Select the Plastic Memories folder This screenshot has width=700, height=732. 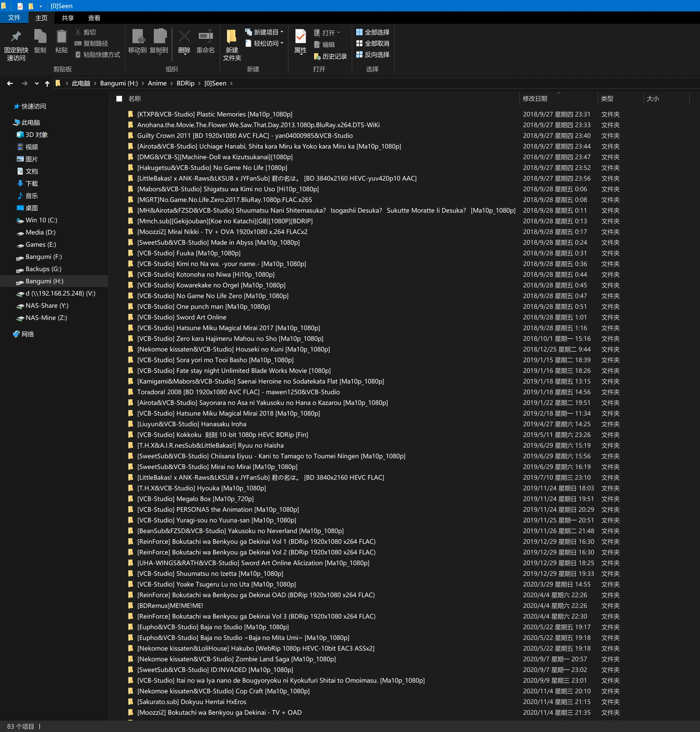[x=215, y=115]
